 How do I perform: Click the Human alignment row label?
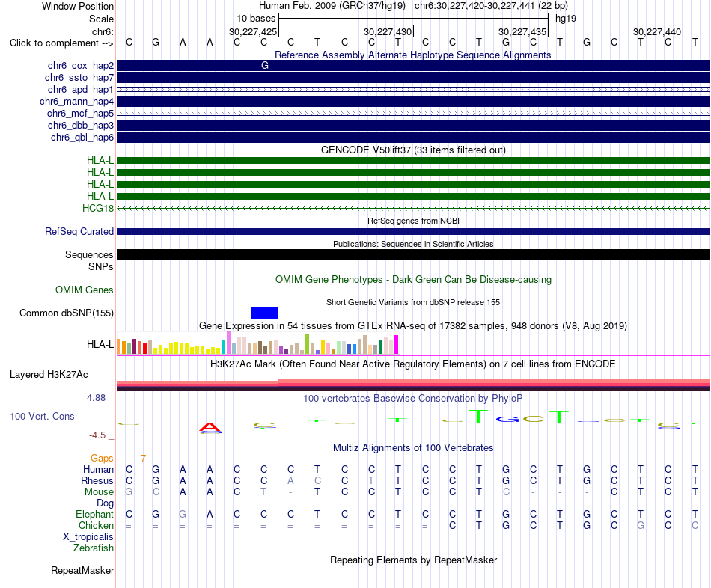pyautogui.click(x=98, y=469)
